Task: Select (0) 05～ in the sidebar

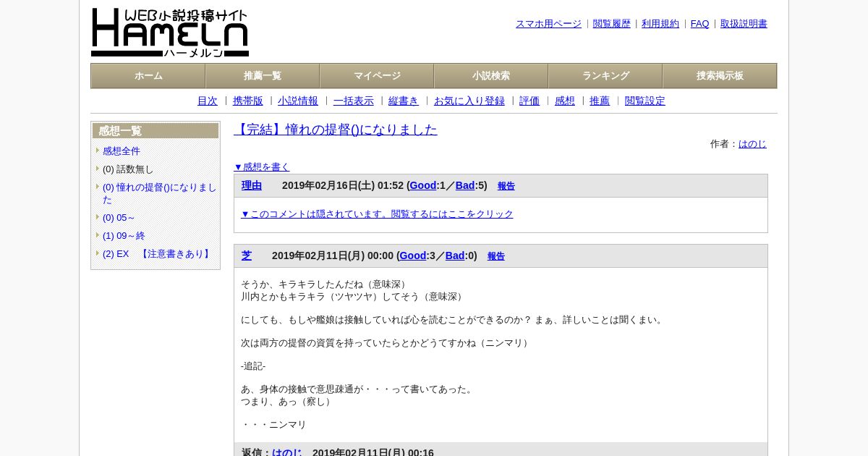Action: [119, 218]
